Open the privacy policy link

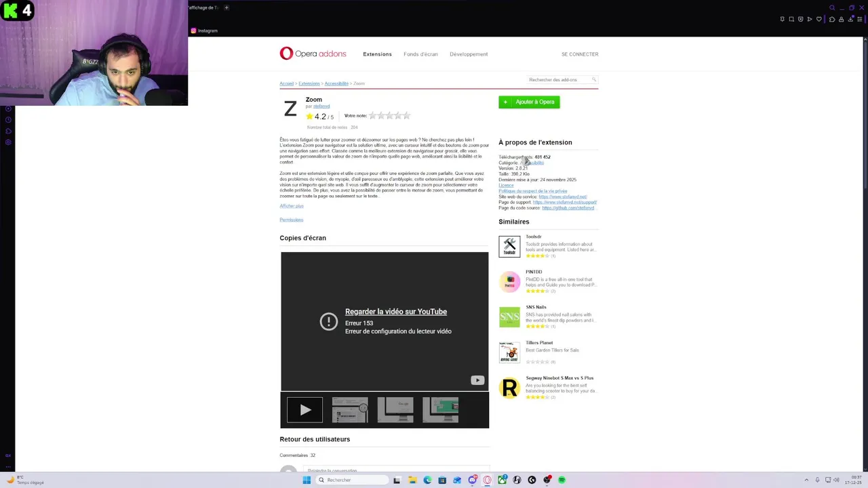pyautogui.click(x=532, y=191)
